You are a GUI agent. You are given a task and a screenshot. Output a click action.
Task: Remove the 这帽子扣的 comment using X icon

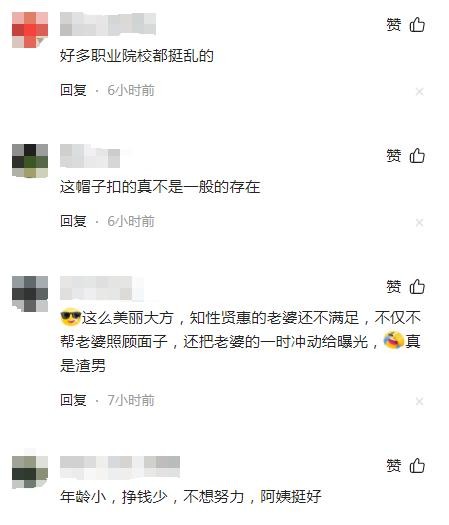[420, 223]
